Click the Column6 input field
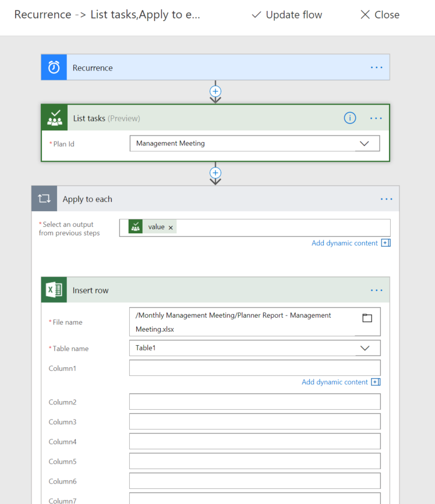 point(254,481)
